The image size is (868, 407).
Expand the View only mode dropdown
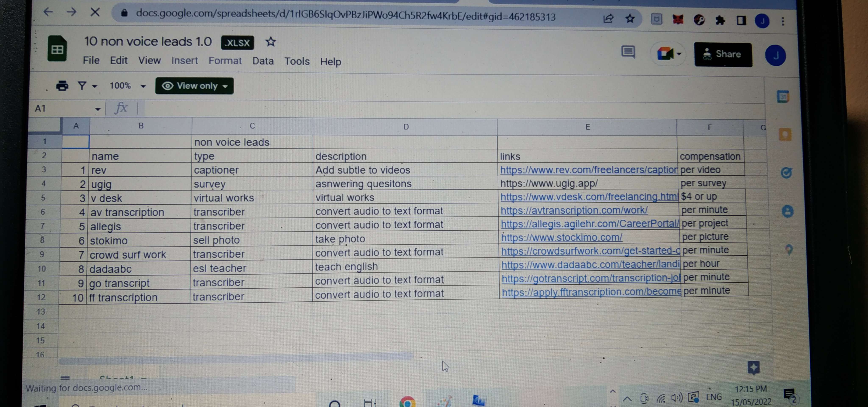point(225,86)
